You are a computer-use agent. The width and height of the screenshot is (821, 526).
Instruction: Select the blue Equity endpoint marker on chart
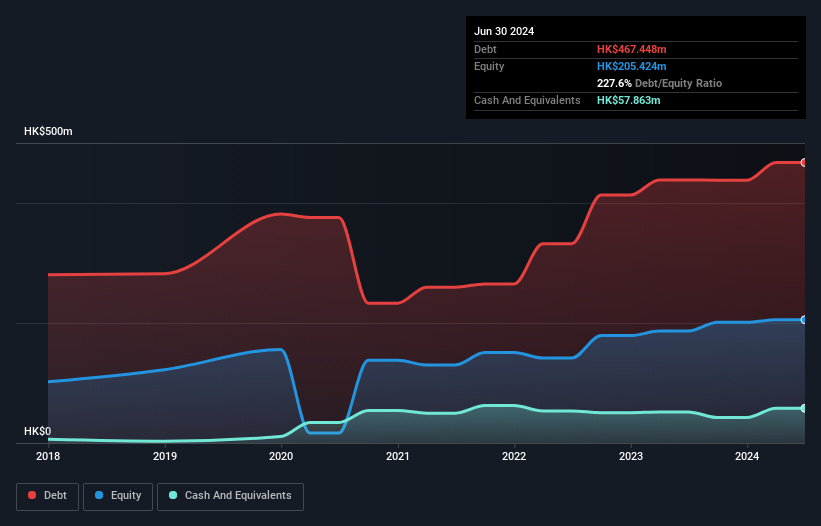click(x=804, y=320)
